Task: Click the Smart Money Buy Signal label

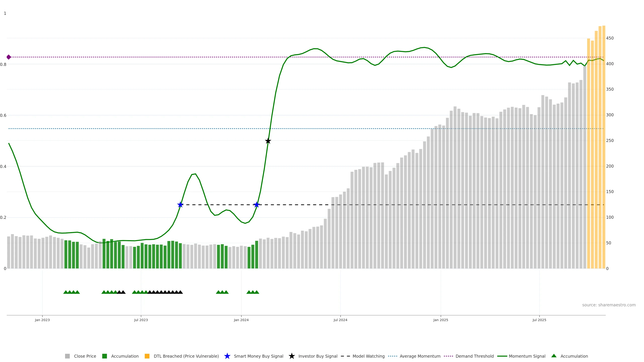Action: [x=258, y=356]
